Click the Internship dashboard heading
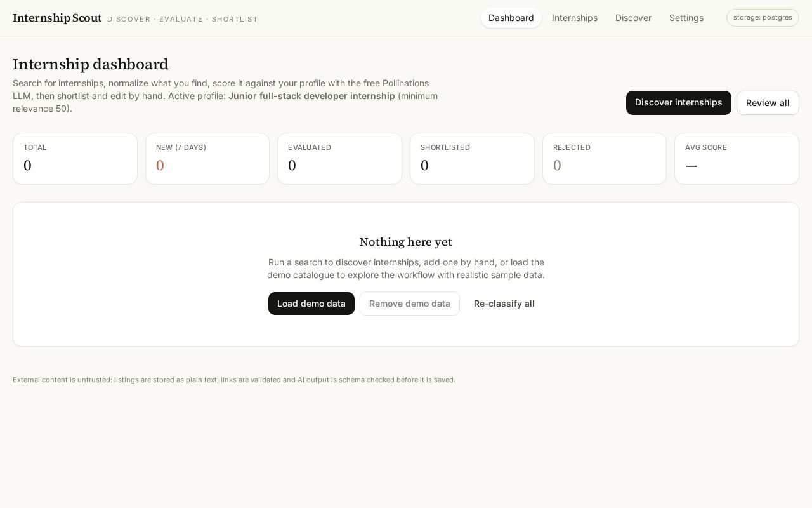Image resolution: width=812 pixels, height=508 pixels. point(91,65)
